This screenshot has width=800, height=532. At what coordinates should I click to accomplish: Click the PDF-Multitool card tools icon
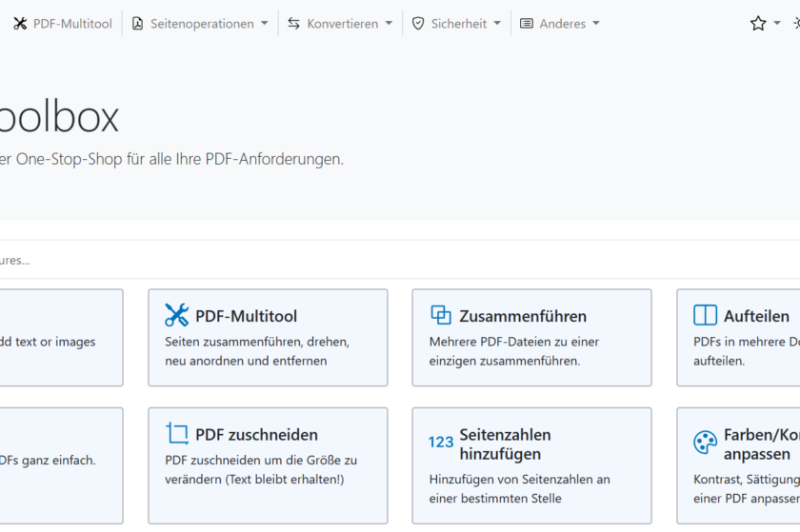177,315
